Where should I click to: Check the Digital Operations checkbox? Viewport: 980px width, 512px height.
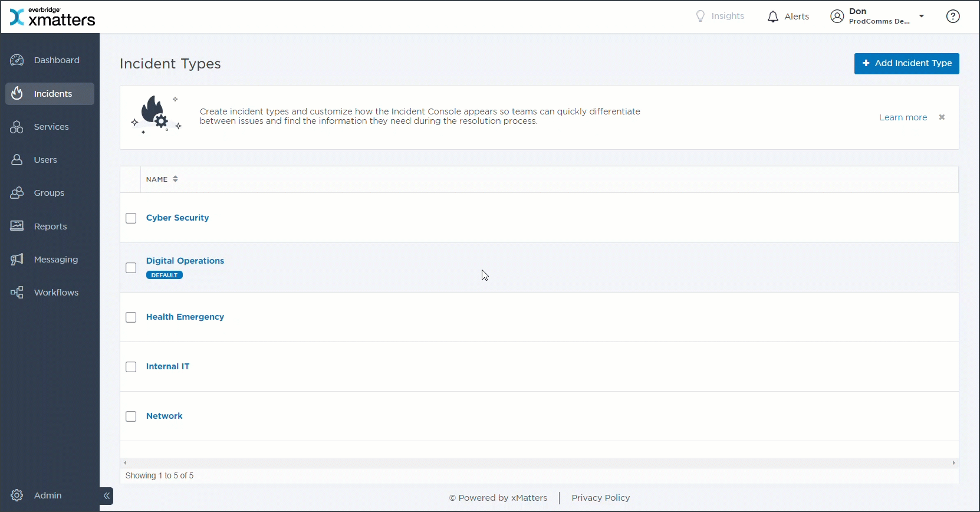(131, 268)
